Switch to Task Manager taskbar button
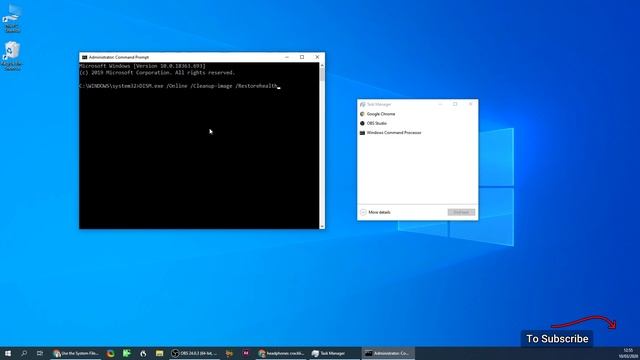Image resolution: width=640 pixels, height=360 pixels. [x=334, y=353]
